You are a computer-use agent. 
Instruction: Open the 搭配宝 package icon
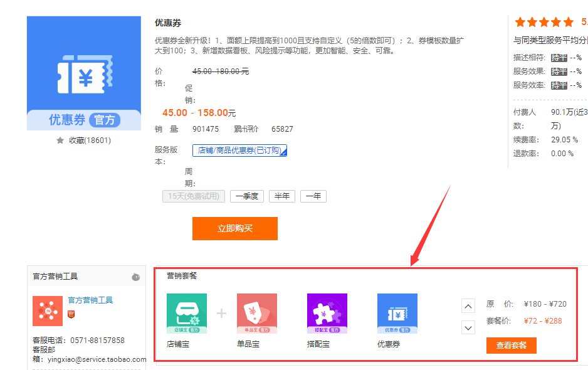pyautogui.click(x=327, y=313)
